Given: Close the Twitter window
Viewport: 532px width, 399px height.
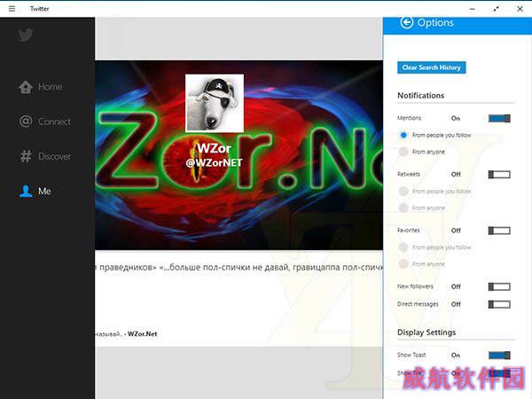Looking at the screenshot, I should tap(520, 9).
